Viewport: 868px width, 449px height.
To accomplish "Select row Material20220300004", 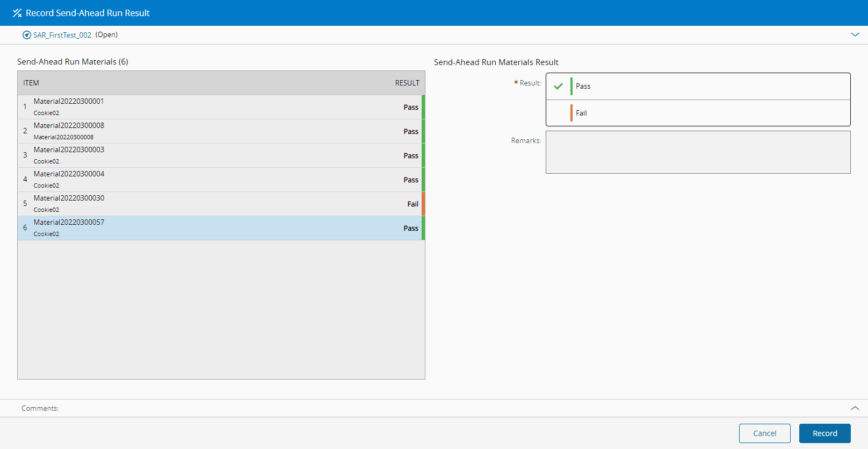I will pyautogui.click(x=220, y=180).
